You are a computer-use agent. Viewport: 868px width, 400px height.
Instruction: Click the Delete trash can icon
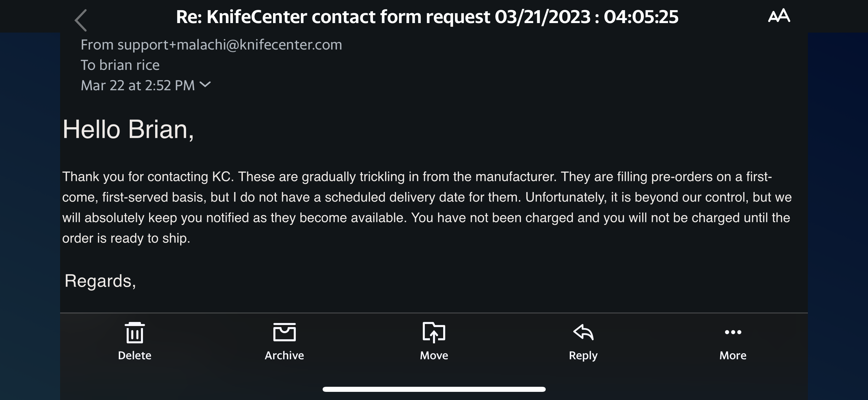point(134,333)
